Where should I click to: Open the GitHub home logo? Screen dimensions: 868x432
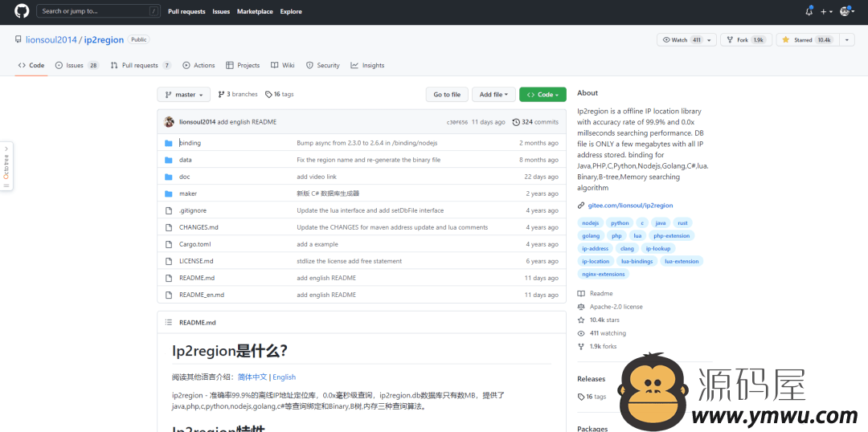click(x=21, y=11)
